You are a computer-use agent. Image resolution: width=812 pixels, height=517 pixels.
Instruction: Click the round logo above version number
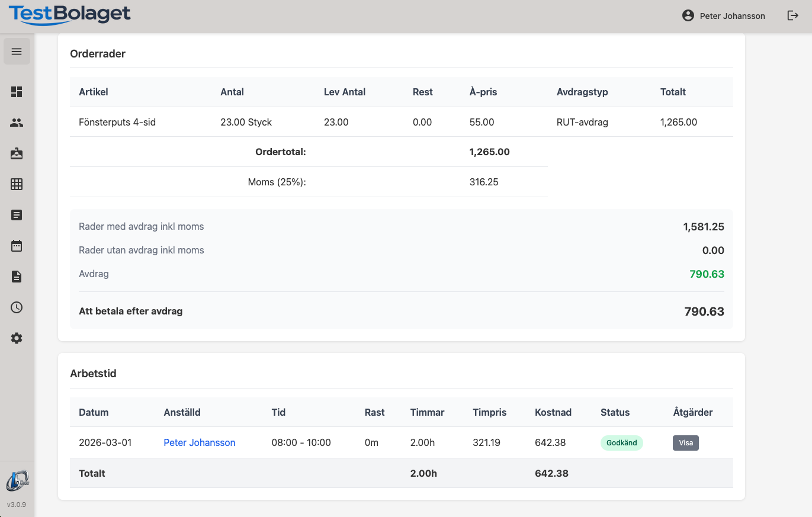point(17,481)
